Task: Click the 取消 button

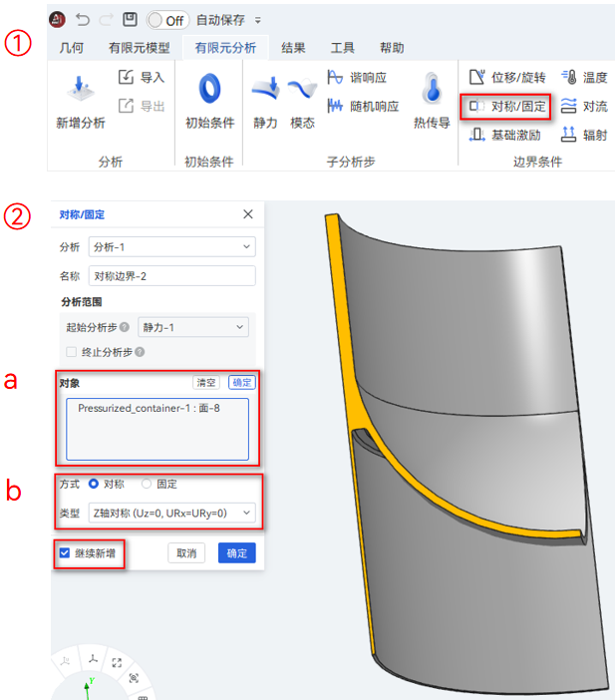Action: click(x=186, y=553)
